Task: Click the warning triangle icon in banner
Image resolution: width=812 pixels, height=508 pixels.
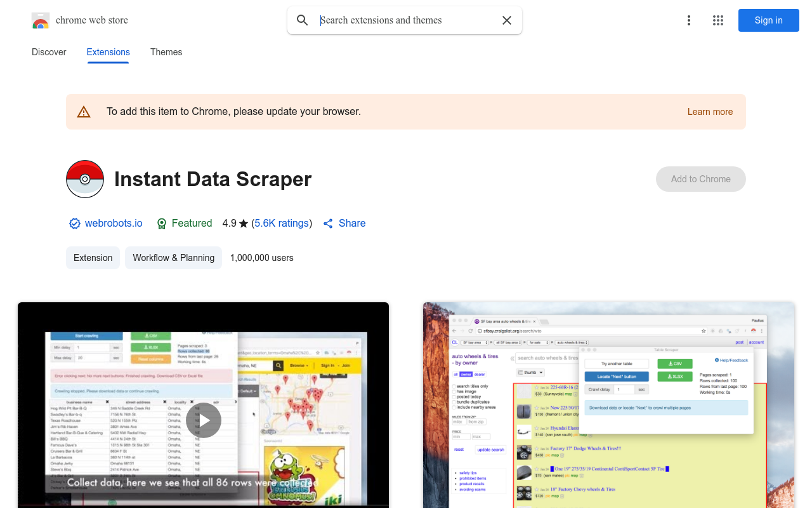Action: point(84,112)
